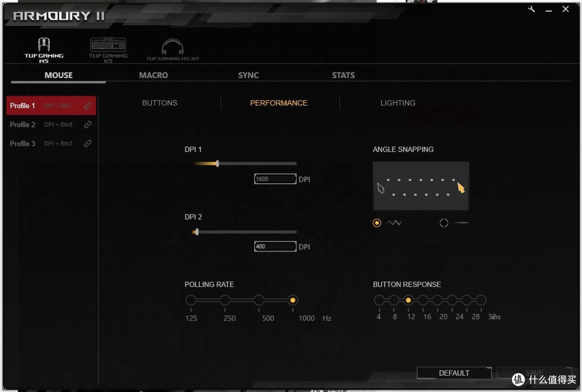582x392 pixels.
Task: Enable angle snapping on (straight line) option
Action: pyautogui.click(x=444, y=223)
